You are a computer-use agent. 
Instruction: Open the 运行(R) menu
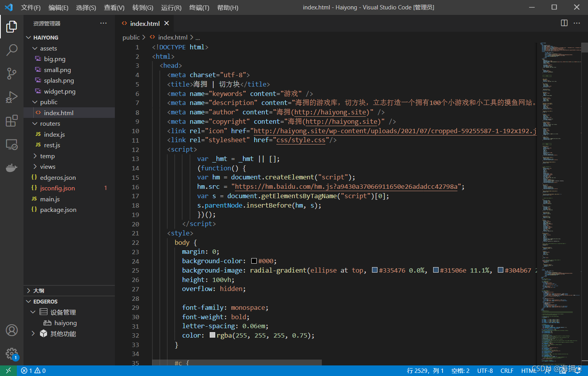tap(171, 7)
